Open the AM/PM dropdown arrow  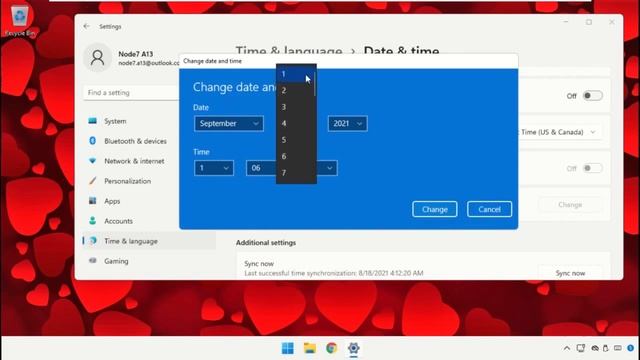tap(329, 168)
